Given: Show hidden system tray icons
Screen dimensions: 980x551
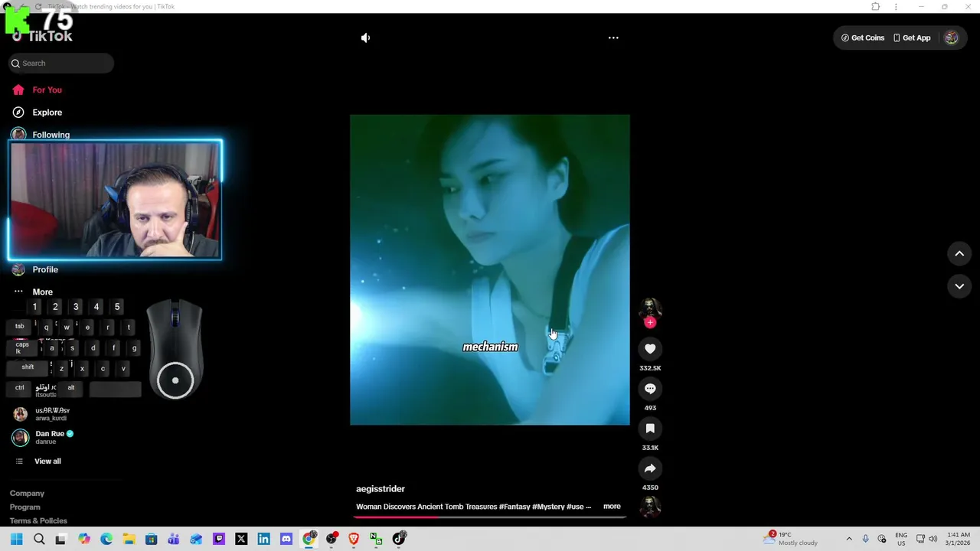Looking at the screenshot, I should point(848,540).
